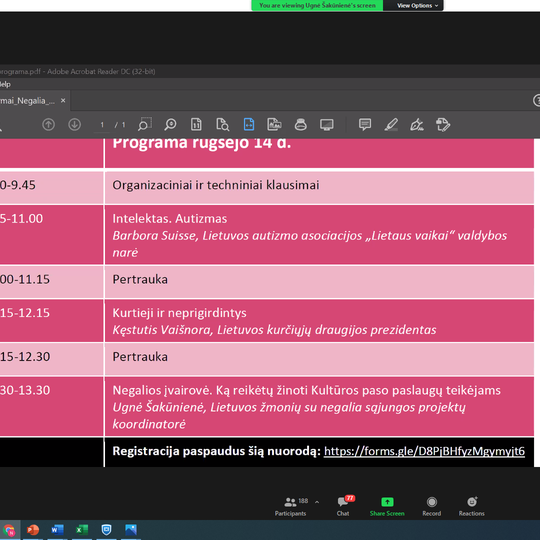Open Word from the taskbar
Screen dimensions: 540x540
(58, 530)
